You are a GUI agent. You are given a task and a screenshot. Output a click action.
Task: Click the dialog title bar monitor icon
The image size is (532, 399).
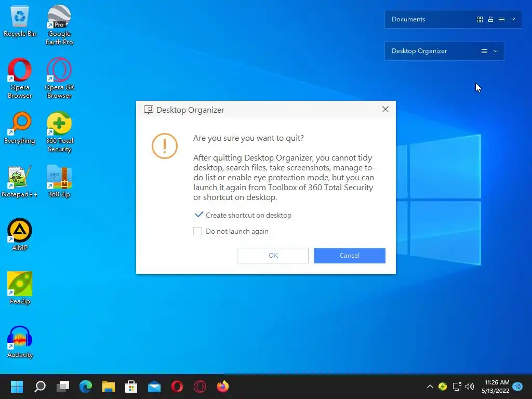(148, 110)
